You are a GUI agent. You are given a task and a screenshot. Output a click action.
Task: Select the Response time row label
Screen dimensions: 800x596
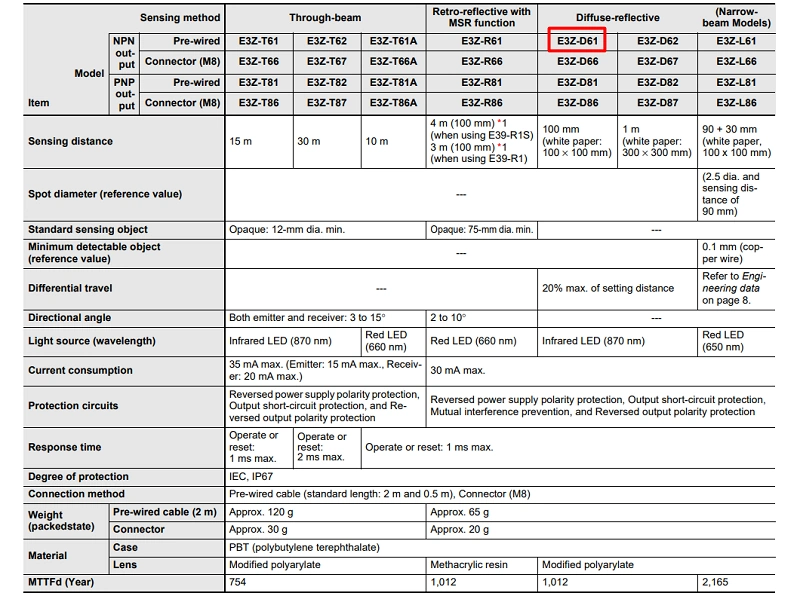[65, 447]
